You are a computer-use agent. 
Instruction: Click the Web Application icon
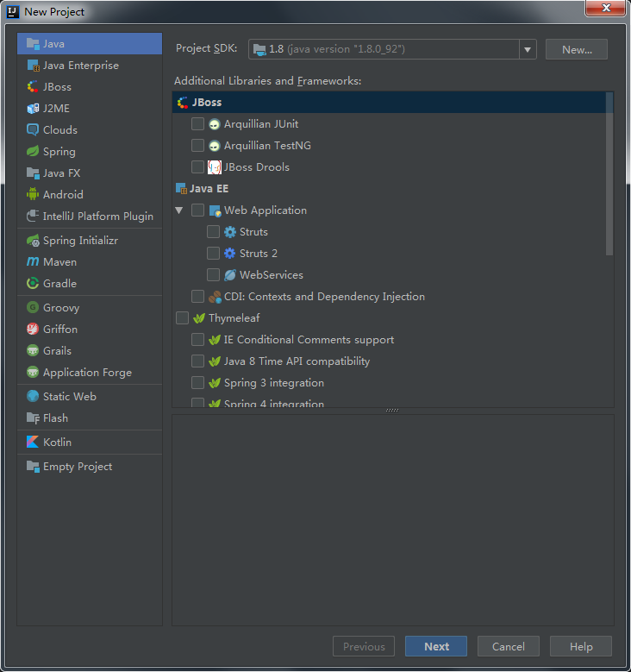pos(215,210)
